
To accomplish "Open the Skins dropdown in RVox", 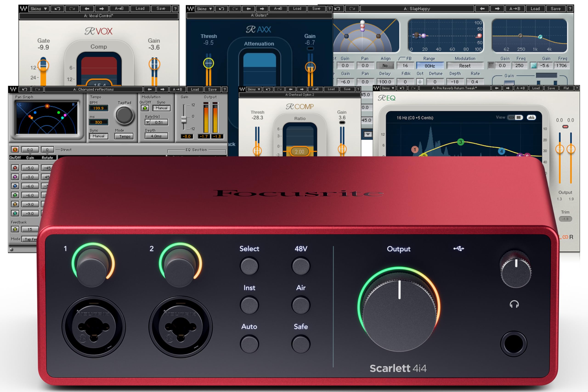I will tap(39, 8).
